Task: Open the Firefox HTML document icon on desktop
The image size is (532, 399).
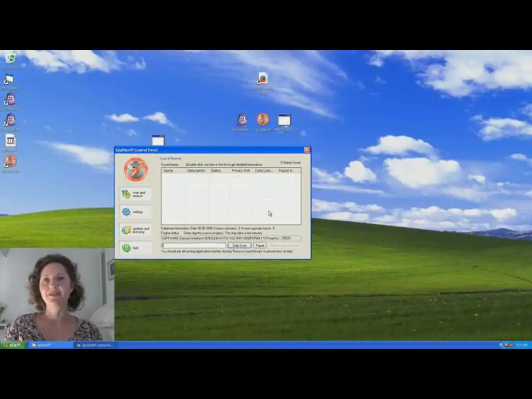Action: (x=262, y=79)
